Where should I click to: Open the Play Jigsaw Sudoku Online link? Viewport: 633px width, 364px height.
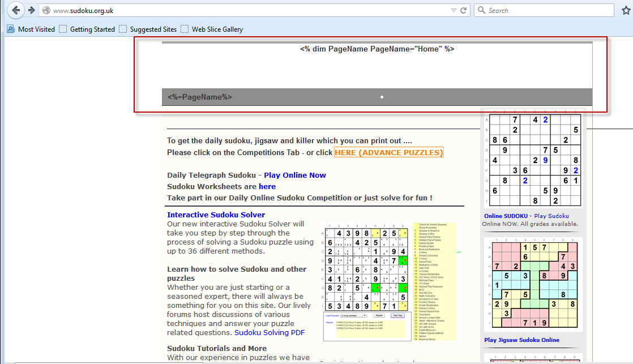click(521, 340)
